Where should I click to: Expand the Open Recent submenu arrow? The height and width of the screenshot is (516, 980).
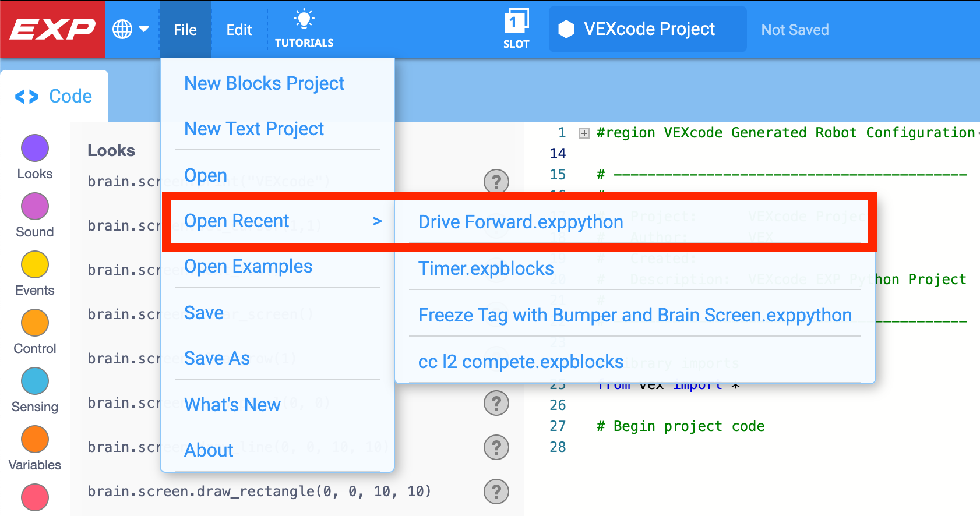coord(377,221)
